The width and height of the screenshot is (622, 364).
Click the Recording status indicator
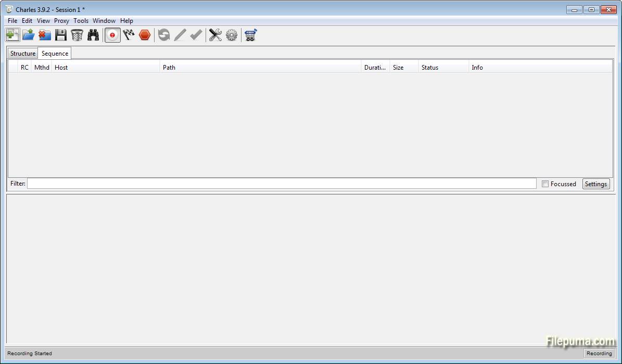599,353
